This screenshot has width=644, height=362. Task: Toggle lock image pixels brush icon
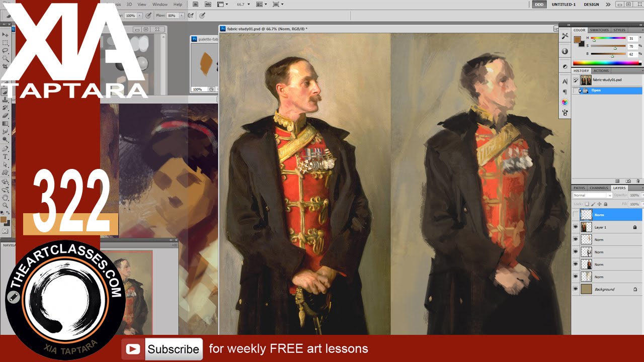593,204
